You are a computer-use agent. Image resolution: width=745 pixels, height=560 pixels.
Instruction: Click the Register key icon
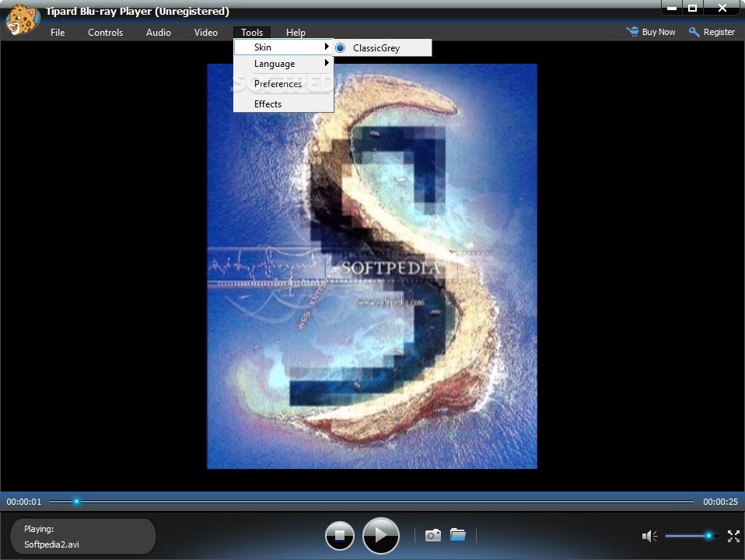(694, 32)
